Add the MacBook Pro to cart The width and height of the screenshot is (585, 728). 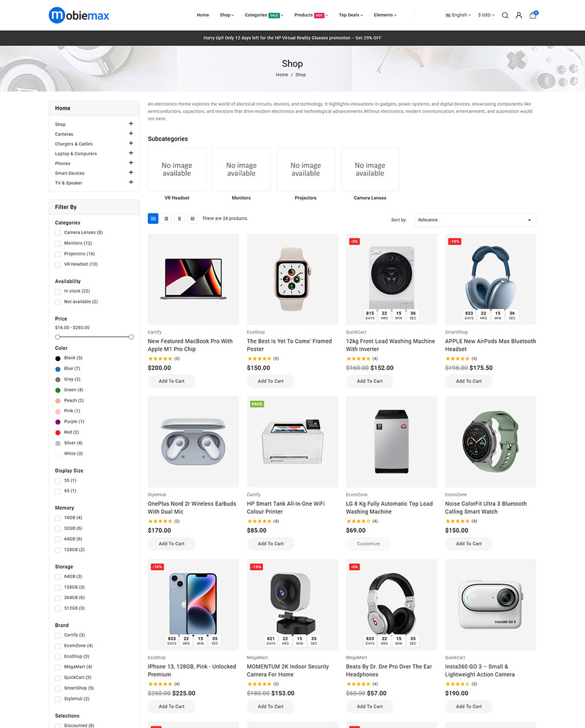pos(172,381)
